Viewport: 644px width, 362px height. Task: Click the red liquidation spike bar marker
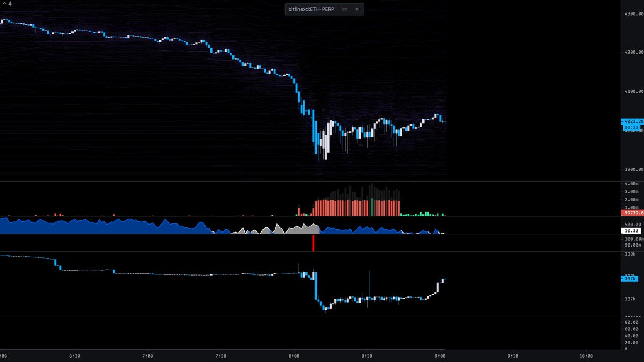[x=313, y=243]
